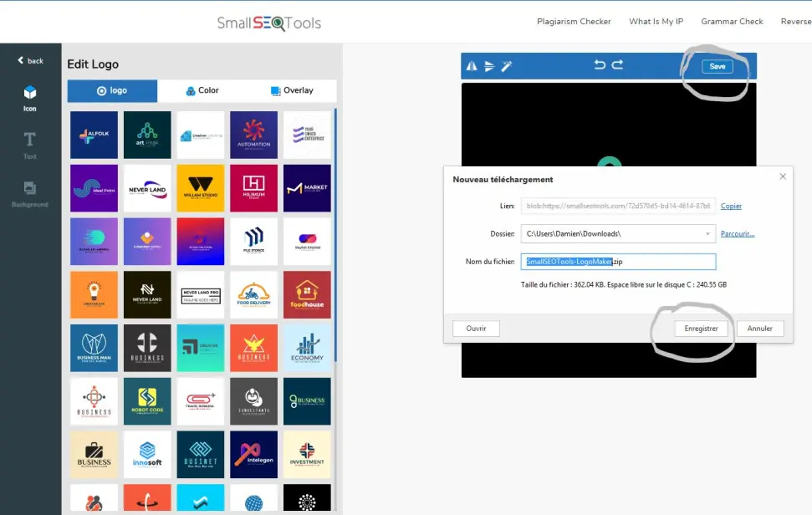Screen dimensions: 812x515
Task: Open the Background sidebar tool
Action: pyautogui.click(x=30, y=195)
